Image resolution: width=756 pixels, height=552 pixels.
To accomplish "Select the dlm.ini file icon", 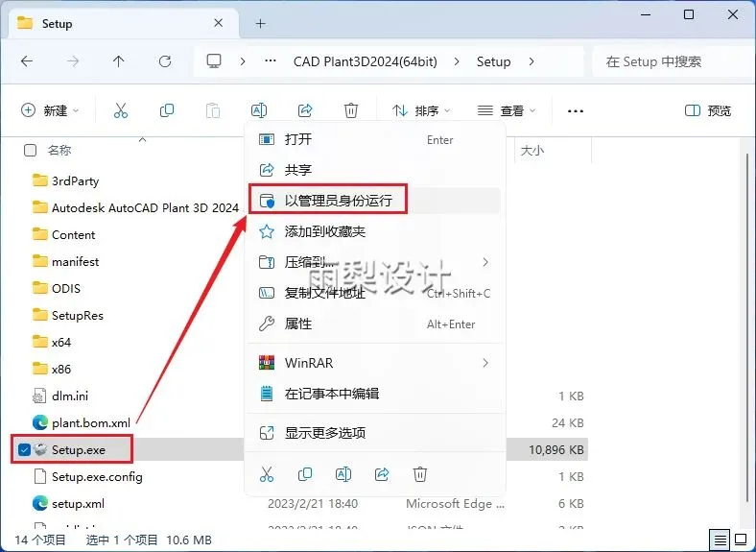I will (x=39, y=396).
